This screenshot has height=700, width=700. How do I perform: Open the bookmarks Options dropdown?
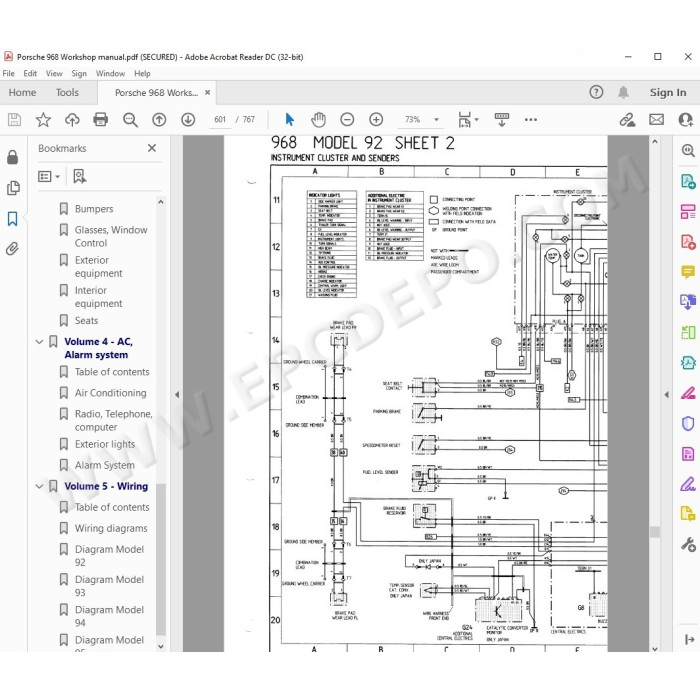49,177
